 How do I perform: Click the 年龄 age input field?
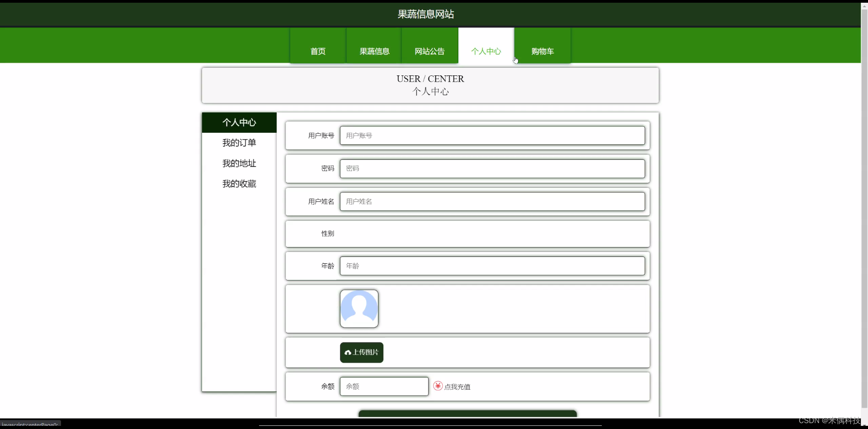tap(492, 266)
